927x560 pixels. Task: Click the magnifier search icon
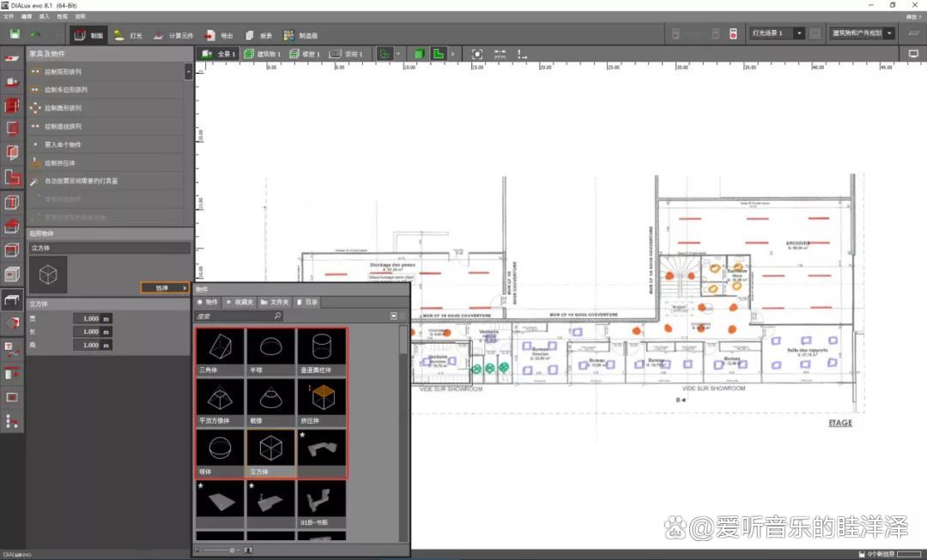277,316
